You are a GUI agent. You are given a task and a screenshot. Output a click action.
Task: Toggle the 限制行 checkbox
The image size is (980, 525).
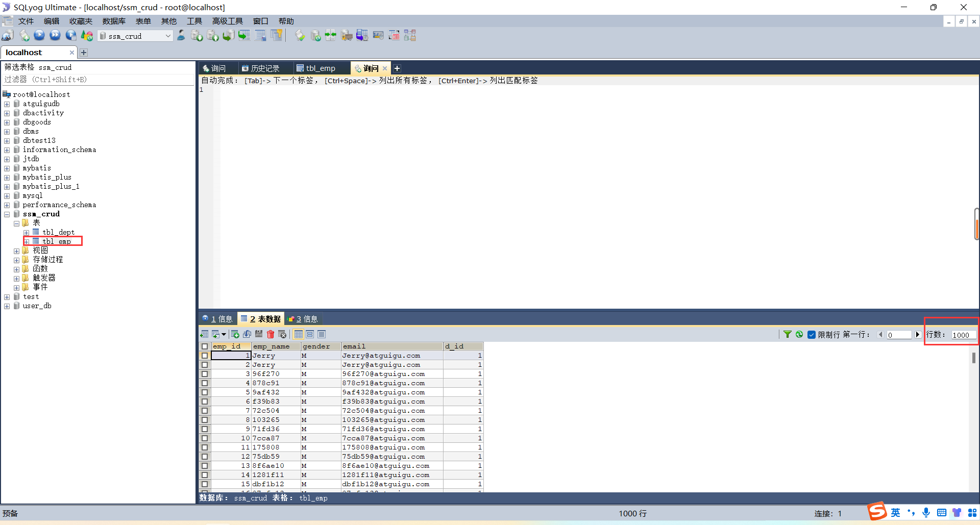coord(812,335)
